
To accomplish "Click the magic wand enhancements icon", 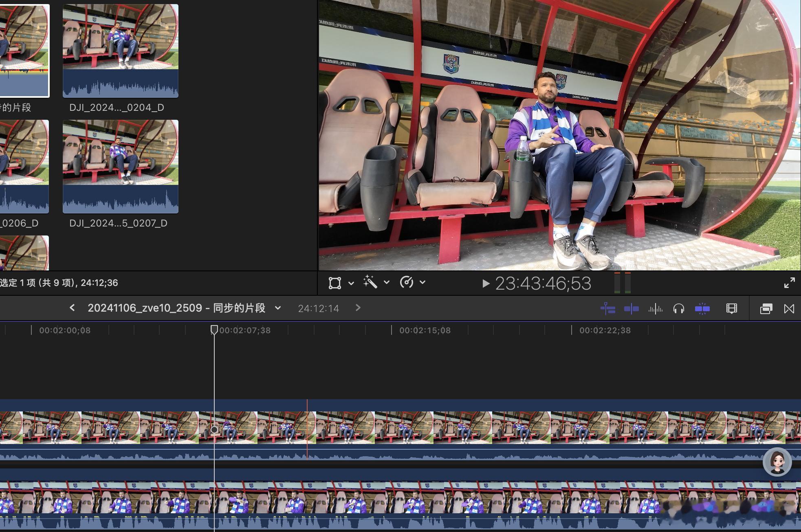I will tap(370, 282).
